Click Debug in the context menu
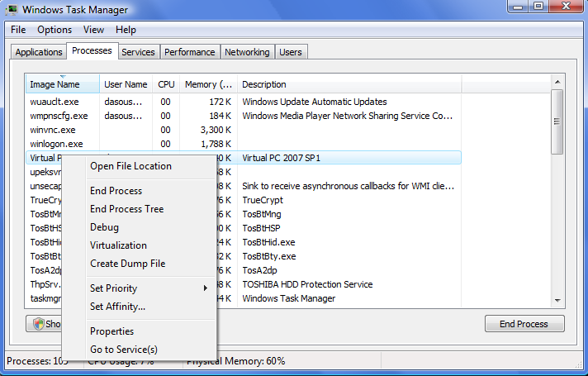Viewport: 588px width, 376px height. point(139,227)
